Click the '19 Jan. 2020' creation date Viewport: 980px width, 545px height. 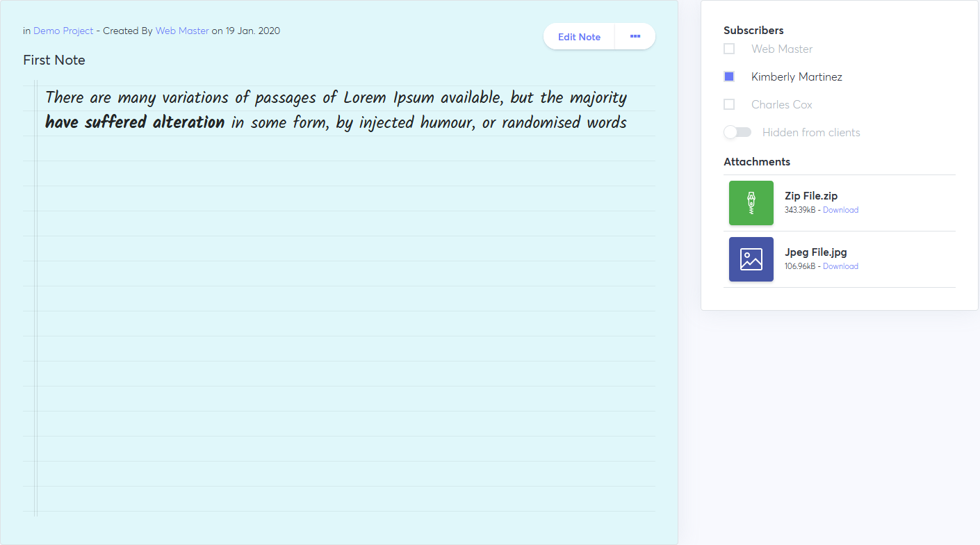pyautogui.click(x=253, y=31)
